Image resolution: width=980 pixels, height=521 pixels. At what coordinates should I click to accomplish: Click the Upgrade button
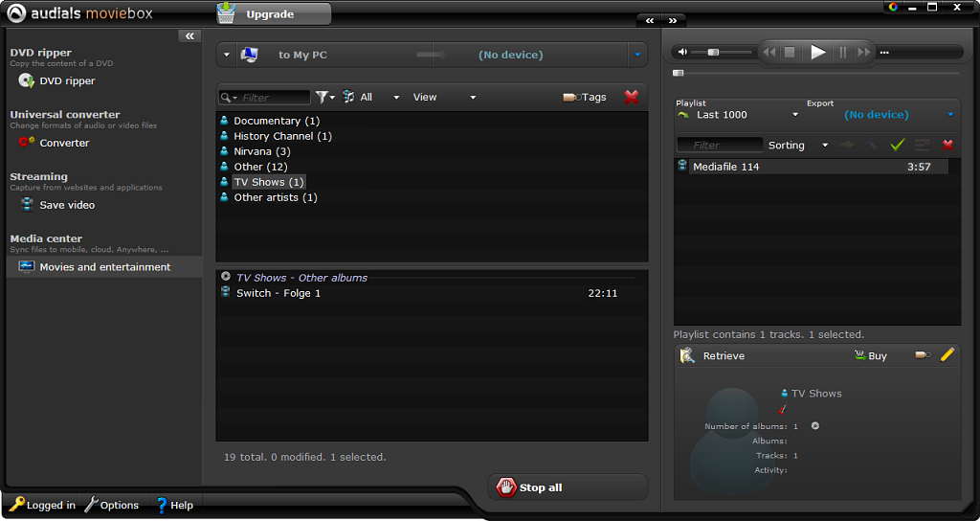(274, 13)
